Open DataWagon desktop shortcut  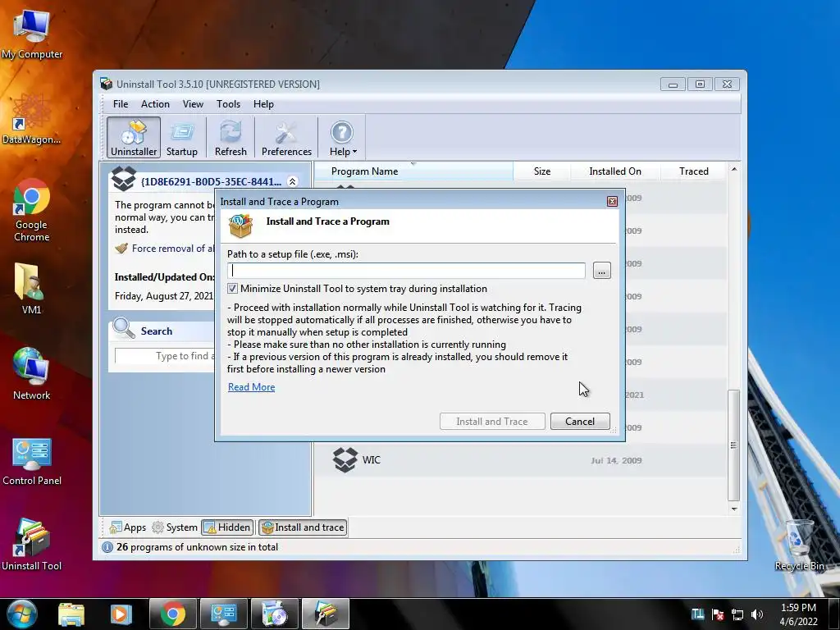point(32,119)
